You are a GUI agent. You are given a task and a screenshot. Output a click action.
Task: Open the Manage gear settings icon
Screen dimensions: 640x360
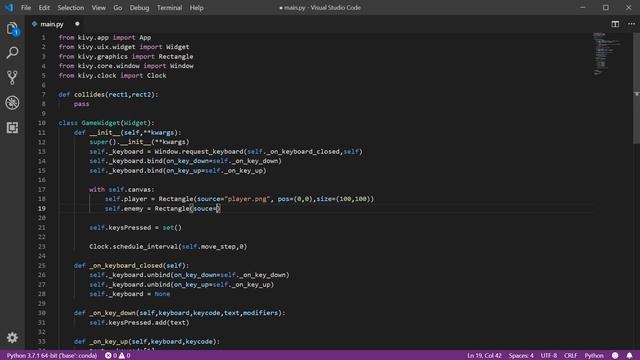point(12,338)
